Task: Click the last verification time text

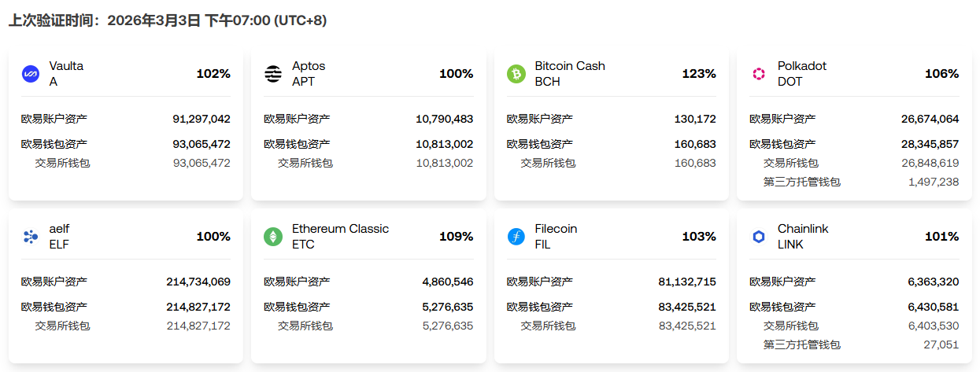Action: 168,20
